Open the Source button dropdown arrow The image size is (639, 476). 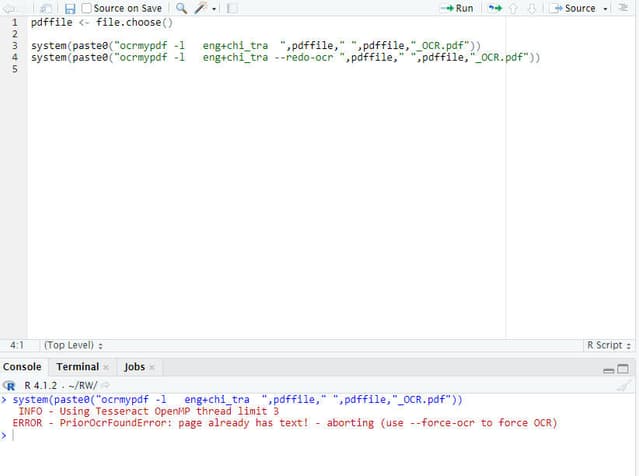606,8
